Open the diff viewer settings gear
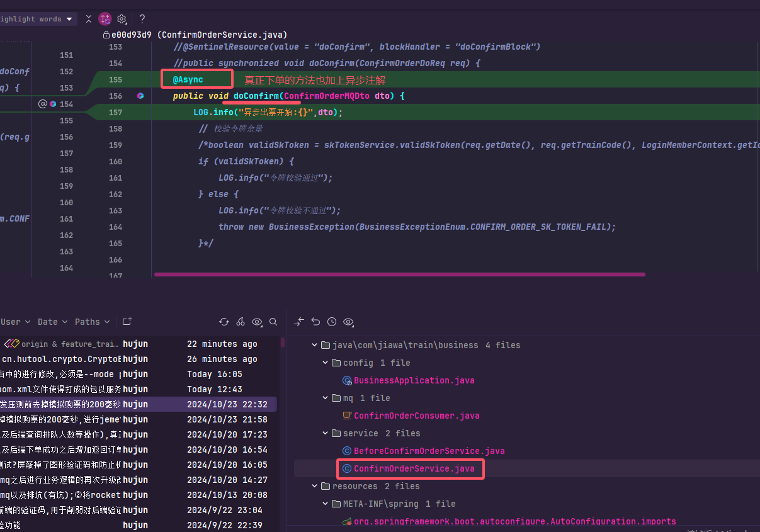Screen dimensions: 760x532 122,19
